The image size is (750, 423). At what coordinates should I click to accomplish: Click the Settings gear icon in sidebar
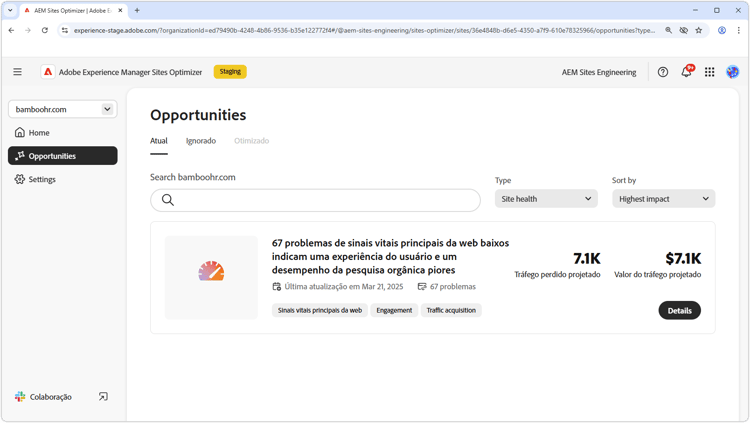pos(20,179)
